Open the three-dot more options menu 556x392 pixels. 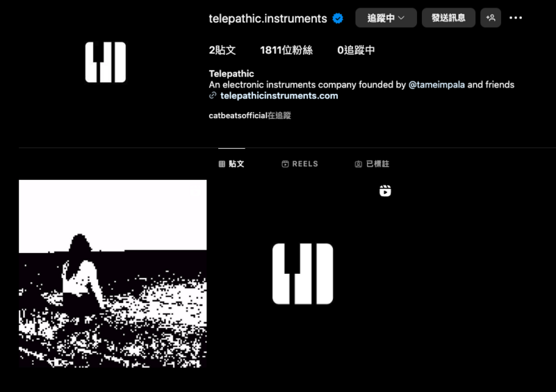[x=515, y=18]
